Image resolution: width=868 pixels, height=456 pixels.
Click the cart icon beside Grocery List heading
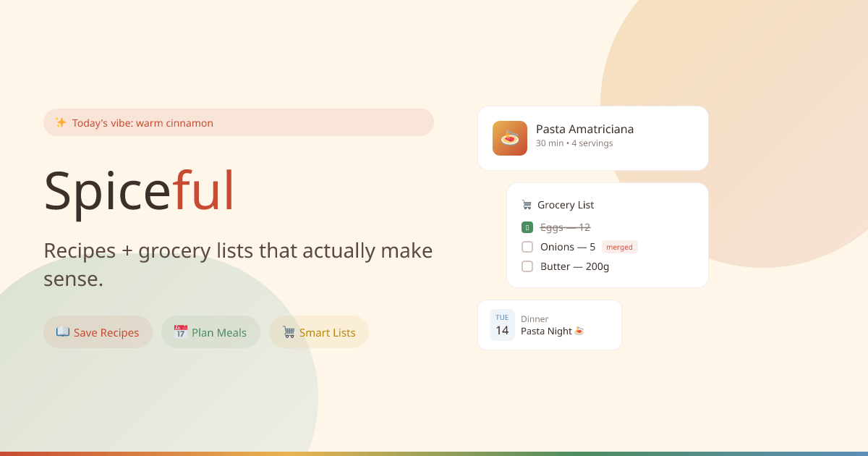(525, 205)
